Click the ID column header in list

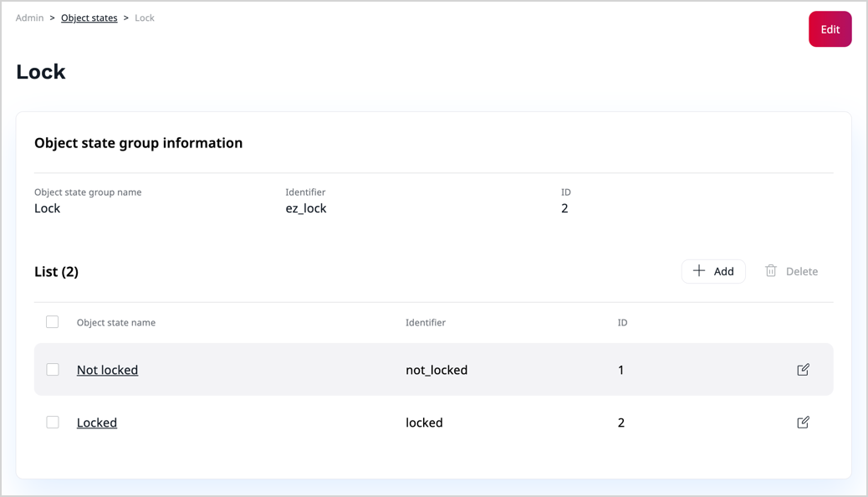click(622, 322)
